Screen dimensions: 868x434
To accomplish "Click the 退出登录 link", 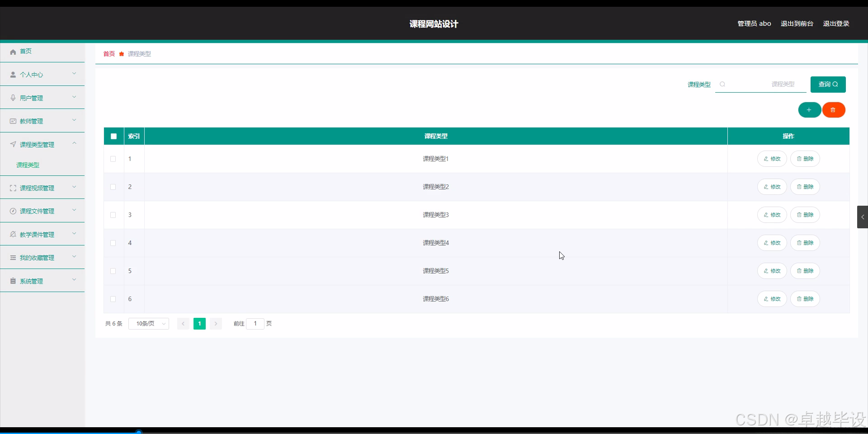I will [x=836, y=24].
